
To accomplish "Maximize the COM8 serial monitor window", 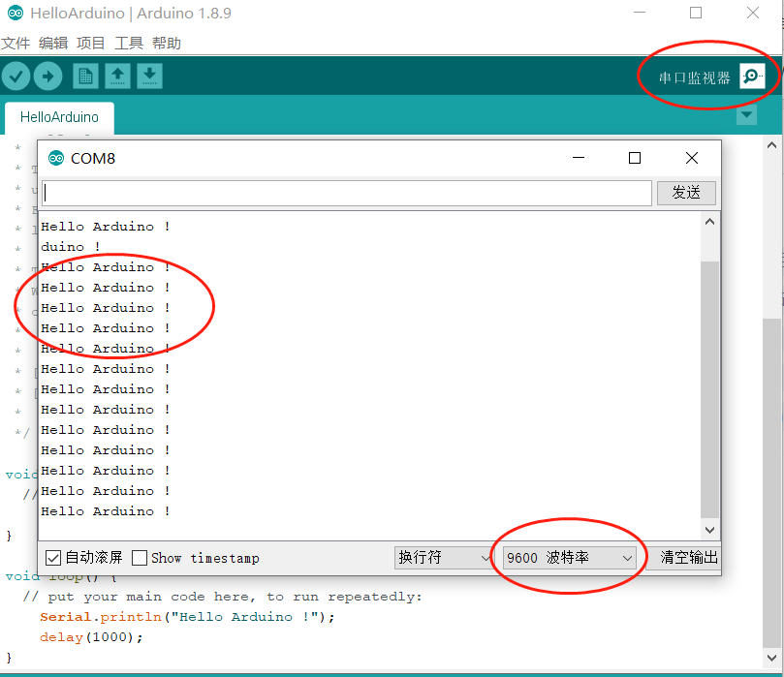I will pyautogui.click(x=635, y=158).
